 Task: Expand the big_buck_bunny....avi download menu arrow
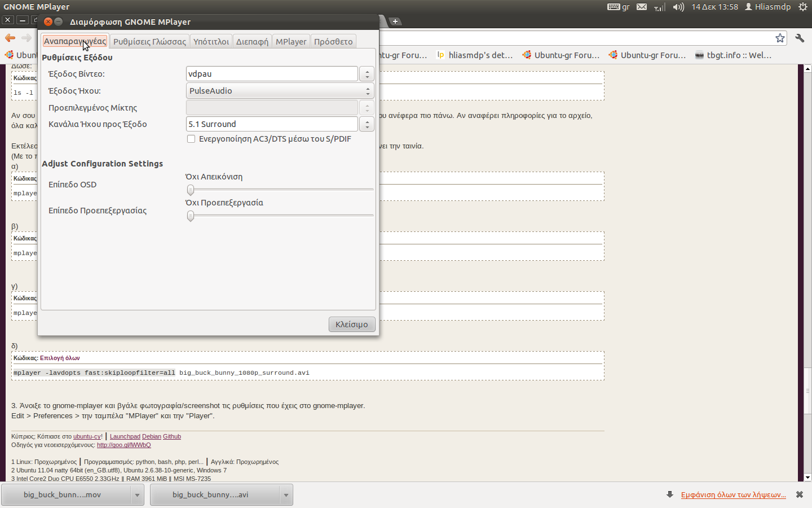click(286, 495)
